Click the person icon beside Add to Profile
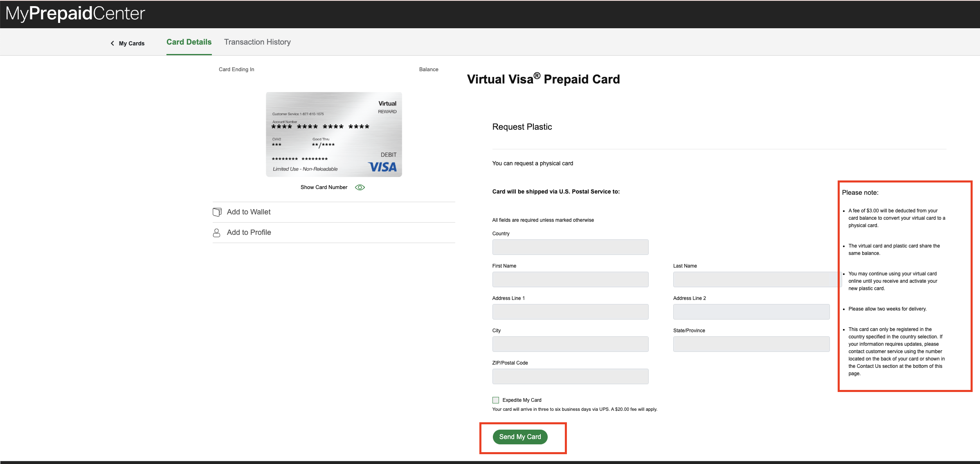This screenshot has width=980, height=464. 217,233
